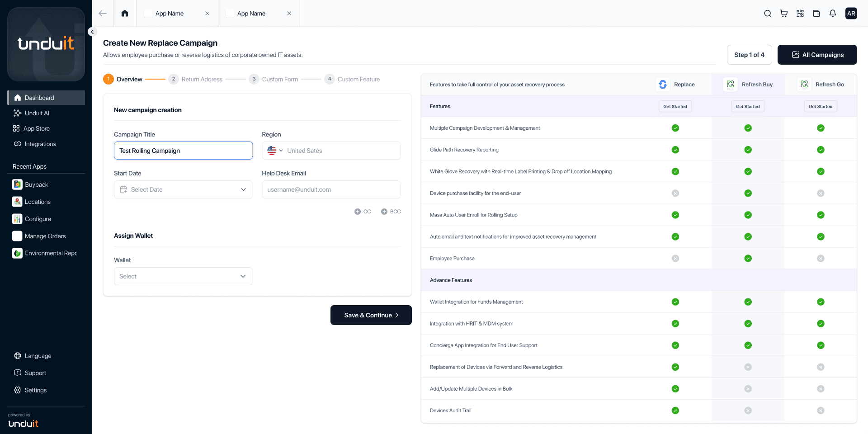Click Replace checkmark for Devices Audit Trail

(x=675, y=410)
